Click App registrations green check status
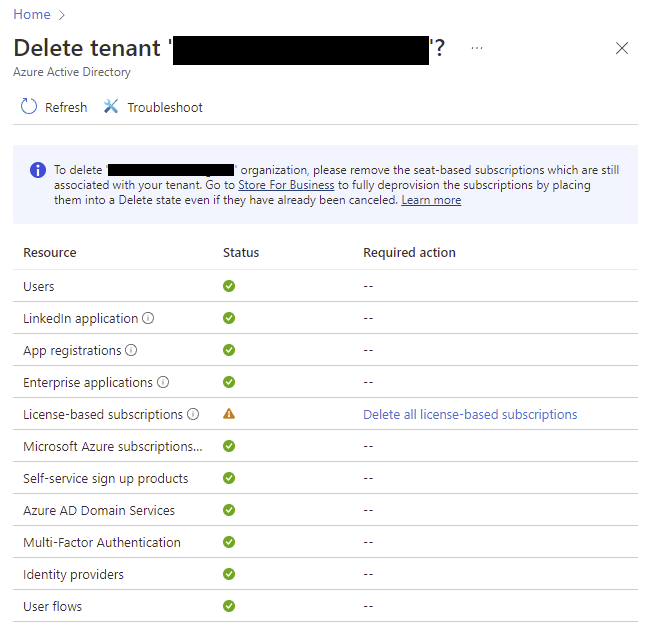 (229, 350)
